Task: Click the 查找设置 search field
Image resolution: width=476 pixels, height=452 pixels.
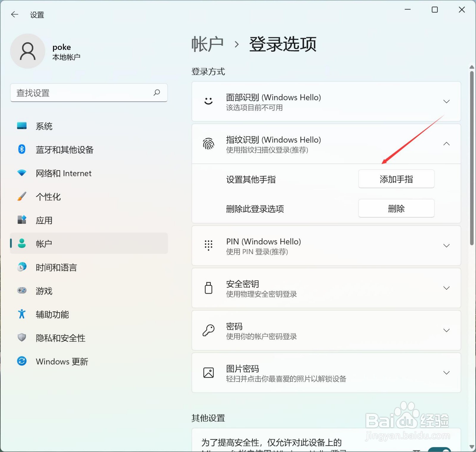Action: [89, 93]
